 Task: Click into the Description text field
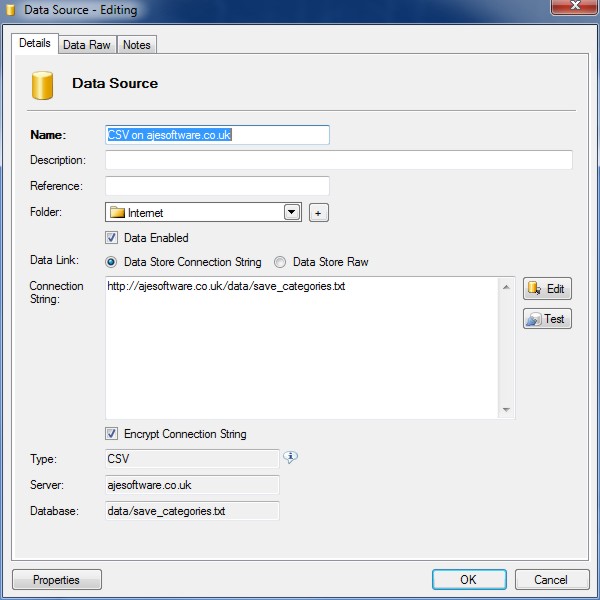338,160
